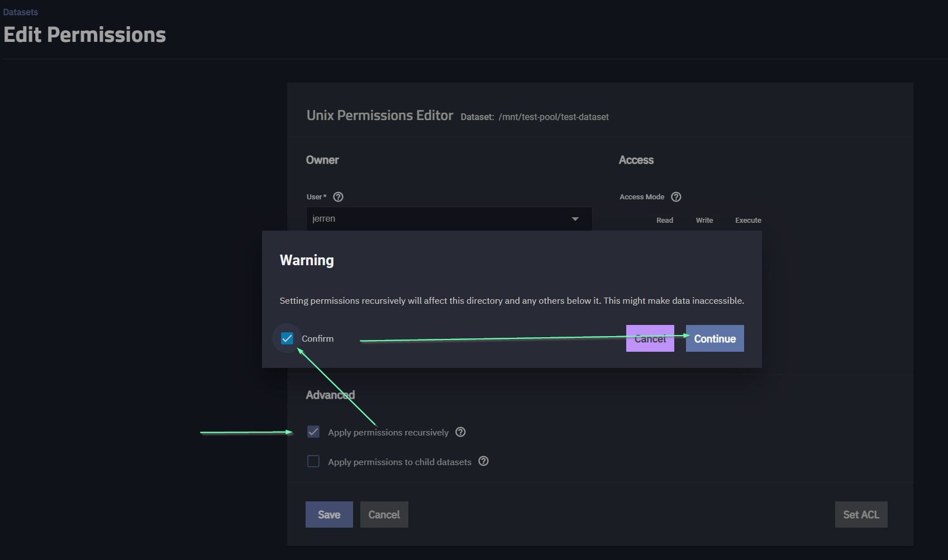Image resolution: width=948 pixels, height=560 pixels.
Task: Click the Edit Permissions page title
Action: click(x=85, y=35)
